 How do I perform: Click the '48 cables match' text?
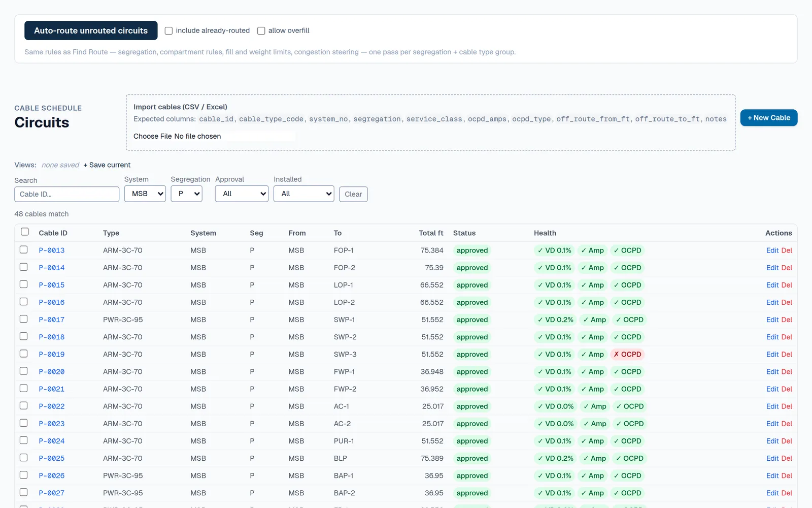[42, 214]
